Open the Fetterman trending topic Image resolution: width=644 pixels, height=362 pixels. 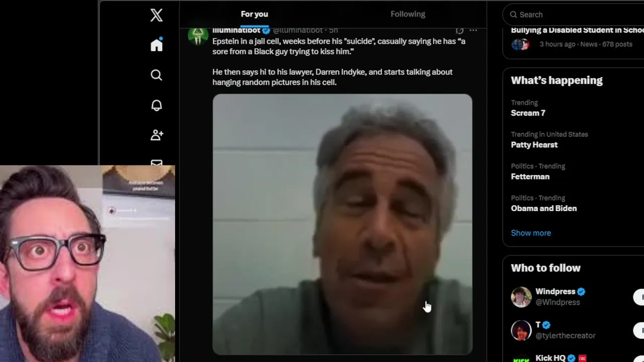click(573, 171)
